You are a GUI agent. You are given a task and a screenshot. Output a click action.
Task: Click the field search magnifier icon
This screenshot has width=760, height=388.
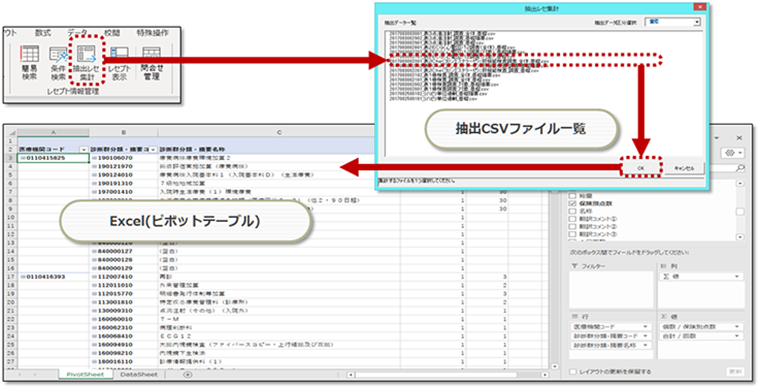[x=740, y=168]
